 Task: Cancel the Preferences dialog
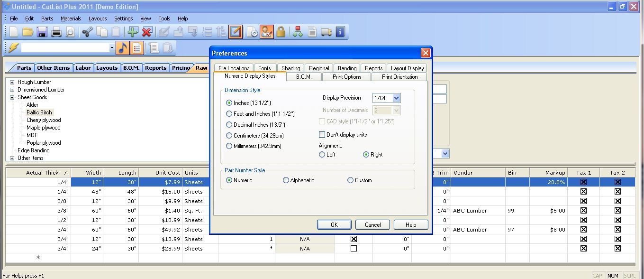(372, 225)
